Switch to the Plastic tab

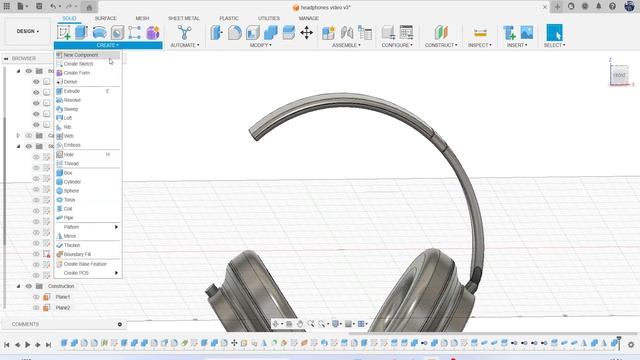click(x=229, y=18)
